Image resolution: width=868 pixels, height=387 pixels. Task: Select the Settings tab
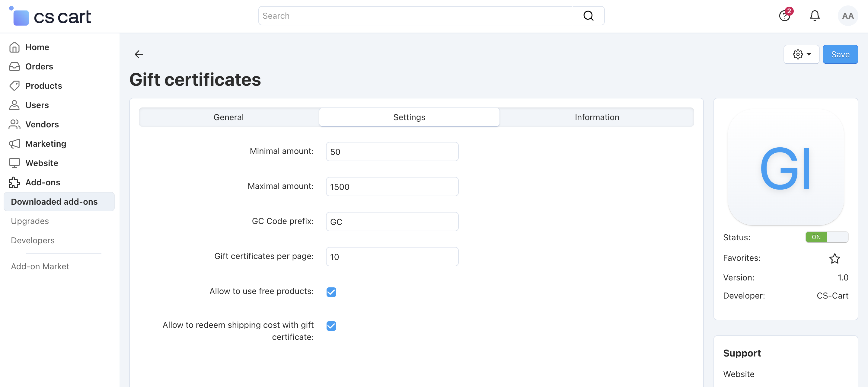(409, 117)
